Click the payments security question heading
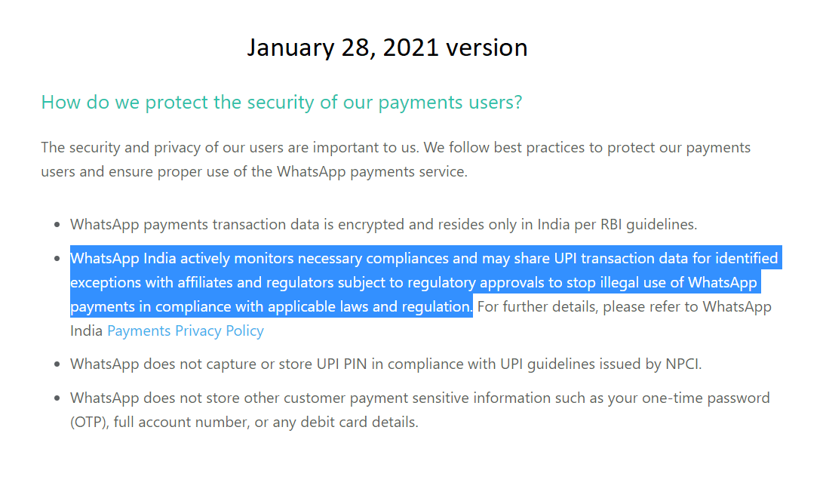823x504 pixels. point(282,102)
